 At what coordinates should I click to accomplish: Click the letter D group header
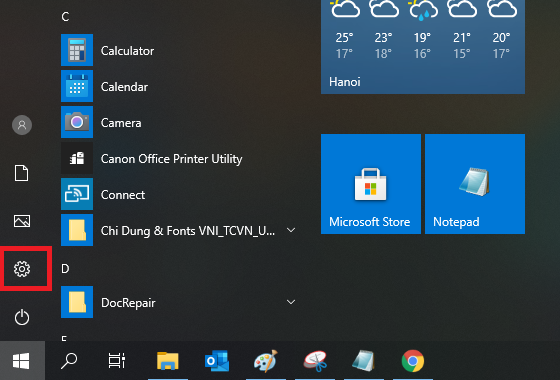pyautogui.click(x=65, y=269)
